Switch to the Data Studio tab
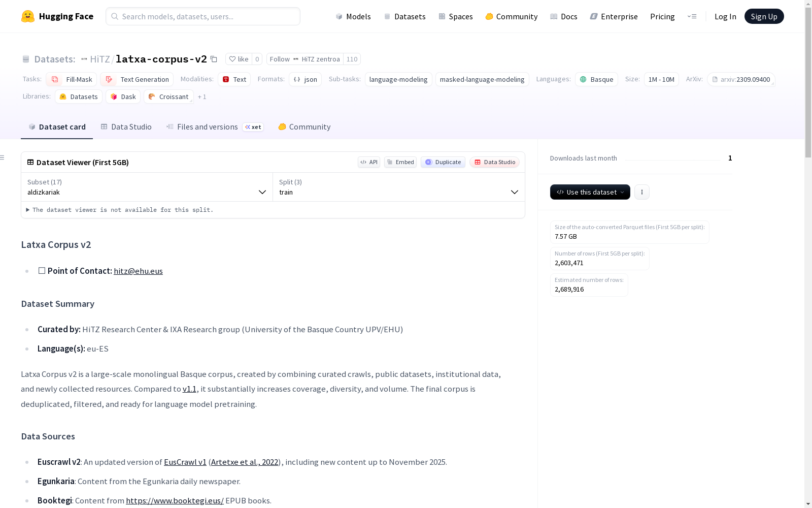Screen dimensions: 812x508 click(126, 127)
